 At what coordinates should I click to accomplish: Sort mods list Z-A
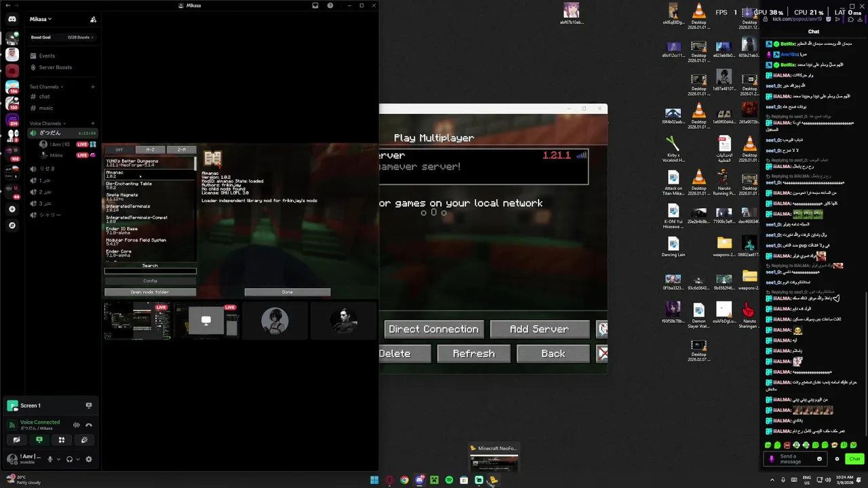(x=181, y=150)
